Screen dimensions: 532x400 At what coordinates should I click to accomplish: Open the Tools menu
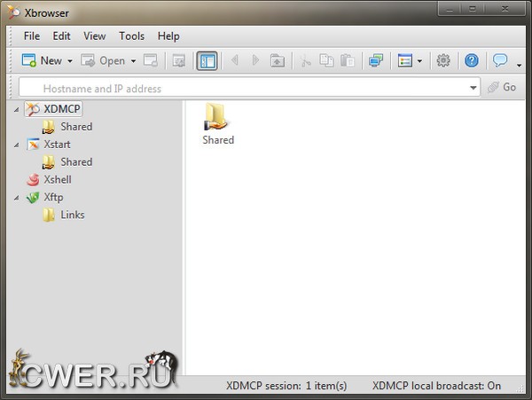coord(131,36)
